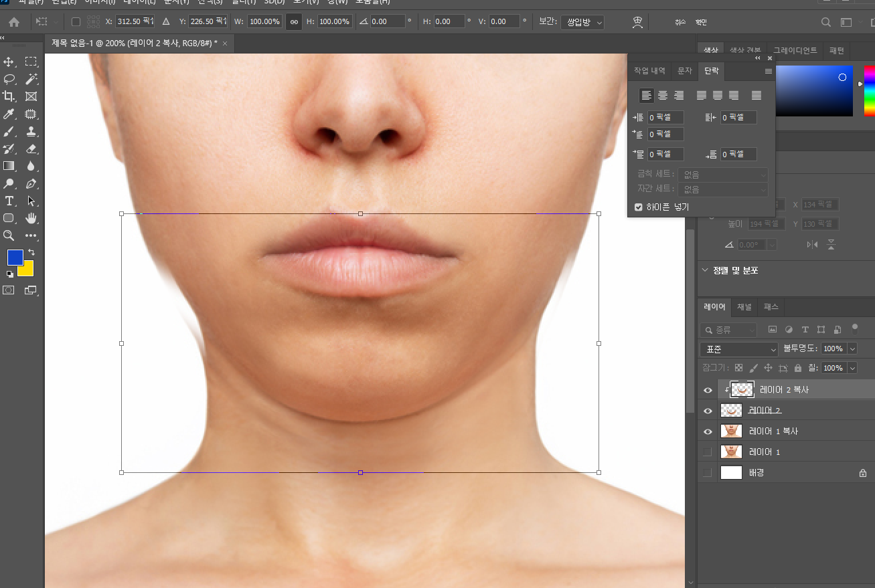
Task: Click the Home icon in options bar
Action: pos(14,22)
